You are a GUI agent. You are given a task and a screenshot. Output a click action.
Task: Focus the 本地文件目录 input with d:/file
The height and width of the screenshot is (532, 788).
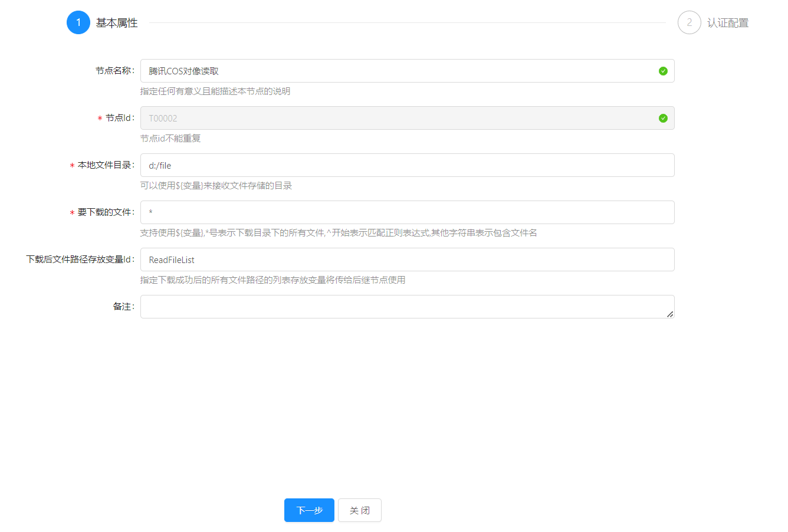(407, 165)
